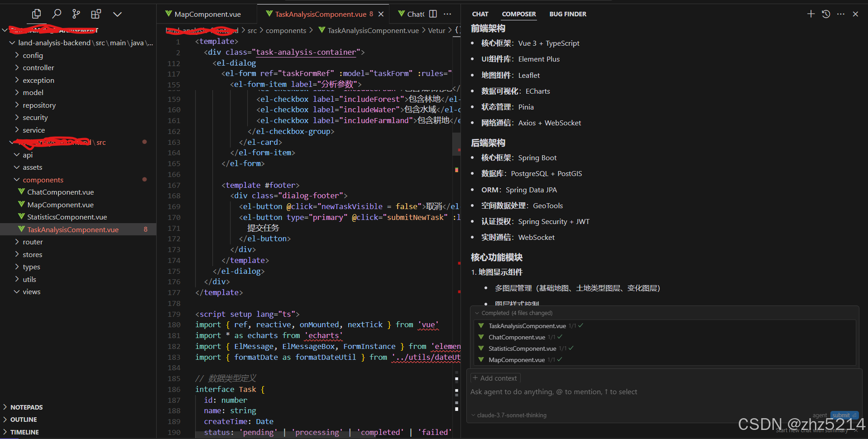Screen dimensions: 868x439
Task: Click the src breadcrumb segment
Action: pos(252,30)
